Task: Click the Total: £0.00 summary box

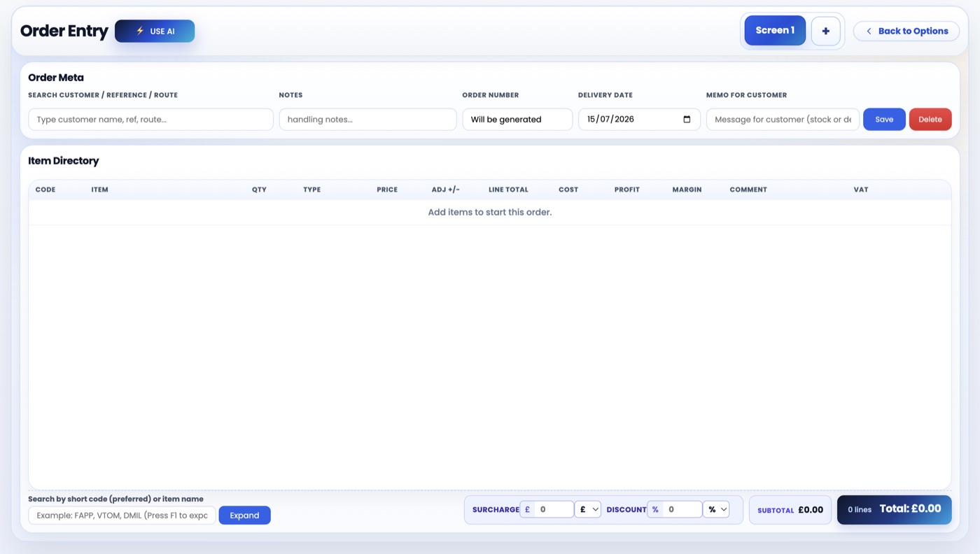Action: click(x=895, y=509)
